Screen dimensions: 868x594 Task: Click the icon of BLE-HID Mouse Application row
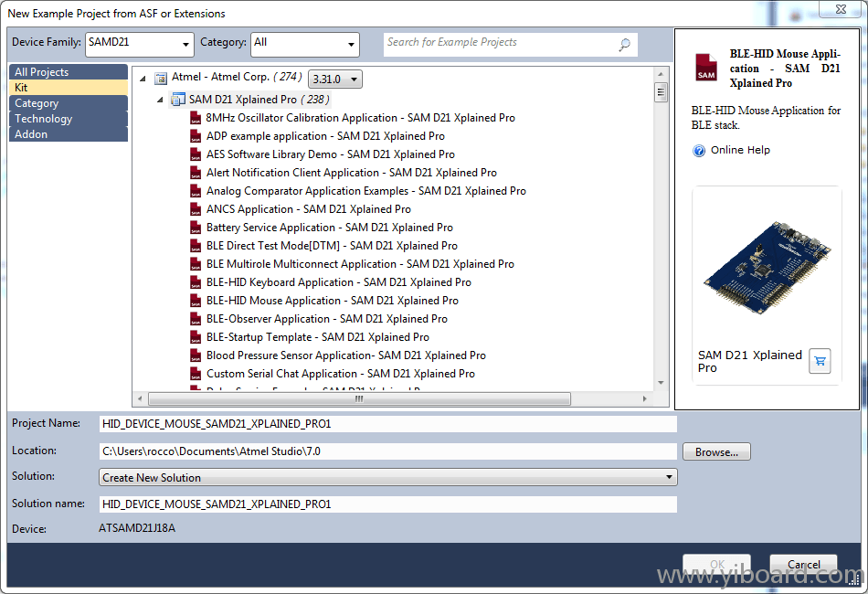coord(196,301)
